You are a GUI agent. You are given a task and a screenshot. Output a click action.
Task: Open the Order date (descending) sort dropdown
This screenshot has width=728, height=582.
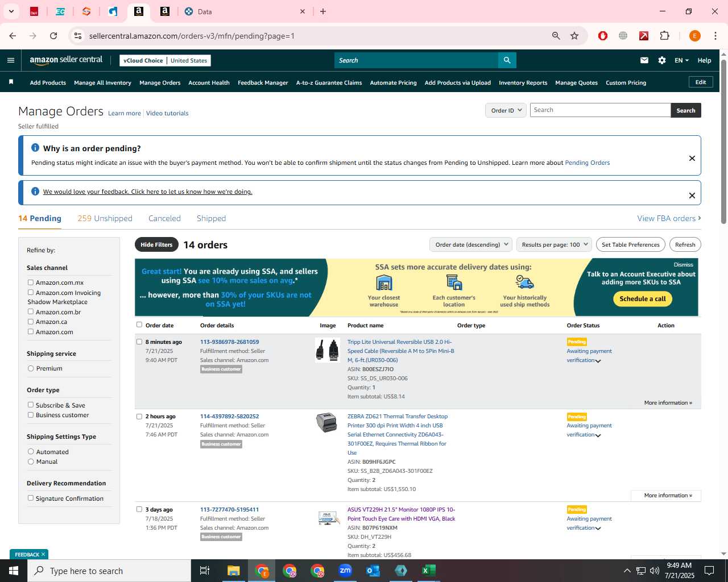tap(471, 244)
